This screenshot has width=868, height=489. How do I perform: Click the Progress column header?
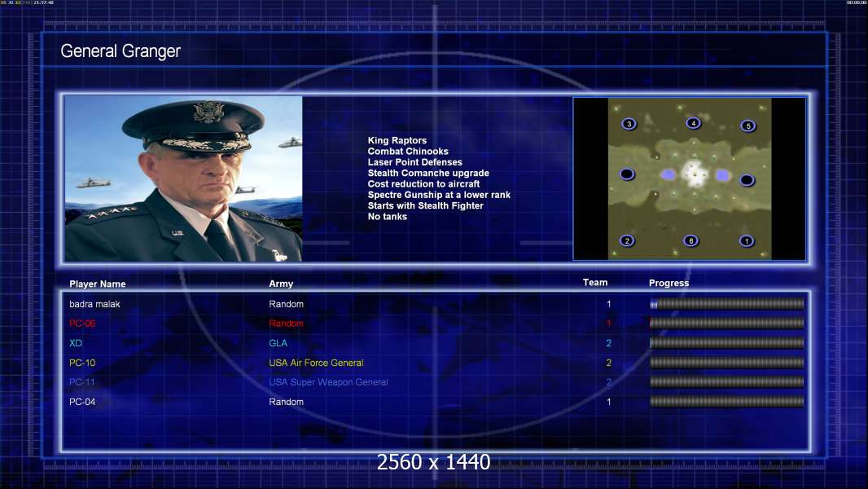669,283
